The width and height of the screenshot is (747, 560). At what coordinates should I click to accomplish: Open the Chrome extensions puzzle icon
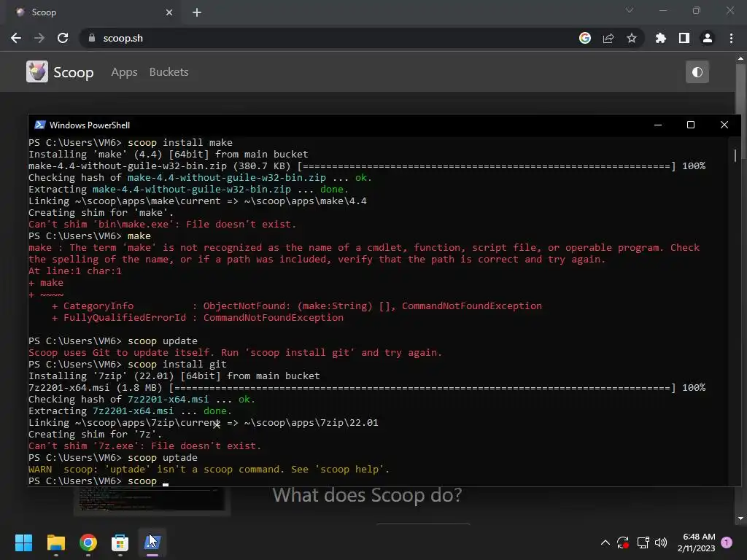coord(661,38)
